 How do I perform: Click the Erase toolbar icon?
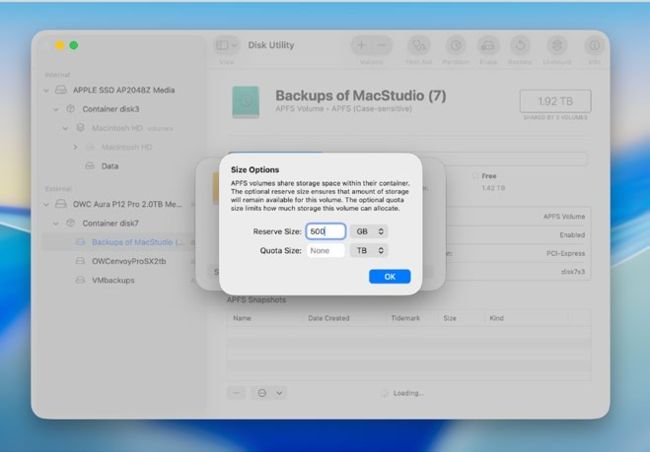488,46
